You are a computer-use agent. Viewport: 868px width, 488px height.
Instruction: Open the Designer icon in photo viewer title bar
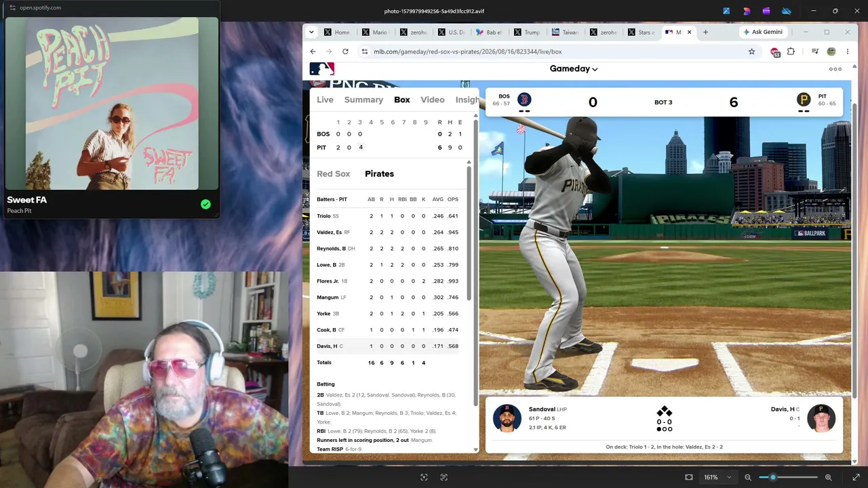[746, 11]
